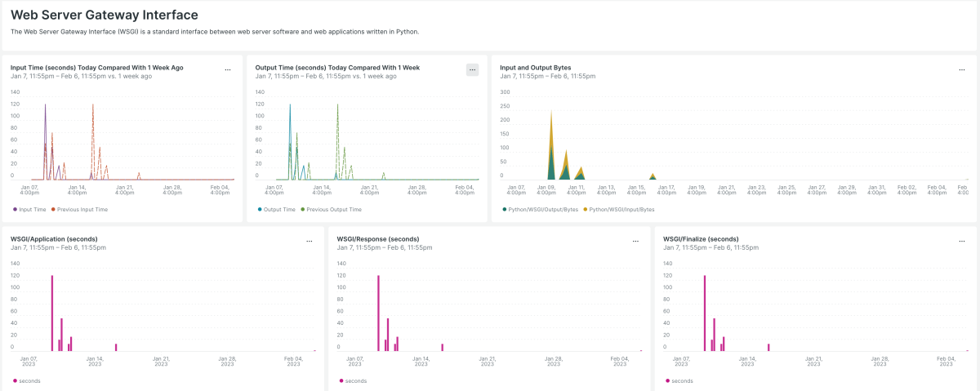Open the WSGI/Response chart more-options menu

click(x=635, y=242)
